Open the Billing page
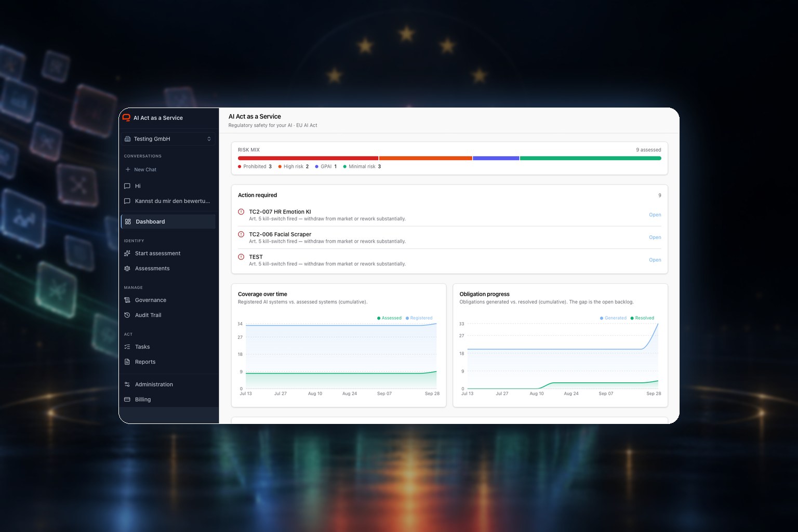This screenshot has height=532, width=798. pyautogui.click(x=168, y=400)
